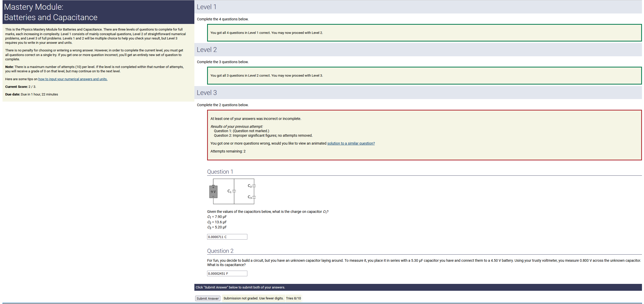Open the numerical answers and units tips link
This screenshot has width=644, height=304.
(x=73, y=79)
